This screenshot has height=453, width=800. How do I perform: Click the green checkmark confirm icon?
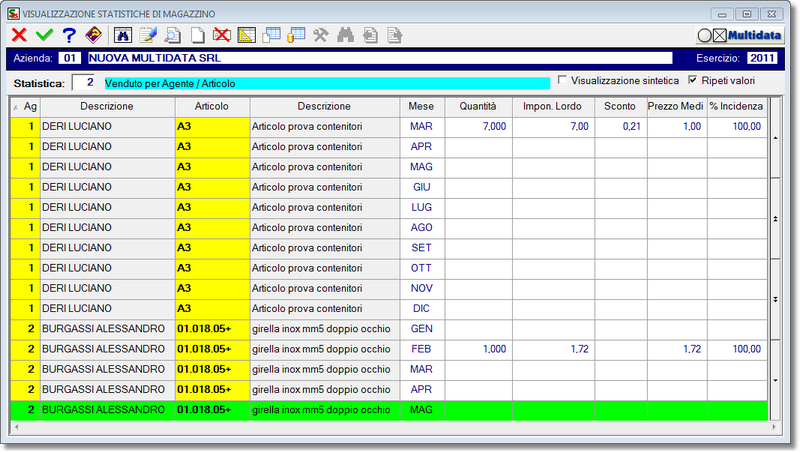click(x=44, y=35)
